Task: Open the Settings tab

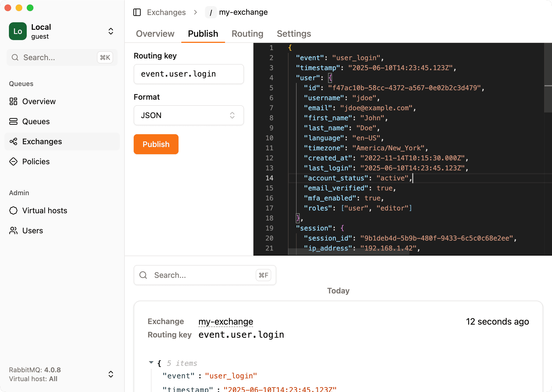Action: pyautogui.click(x=294, y=33)
